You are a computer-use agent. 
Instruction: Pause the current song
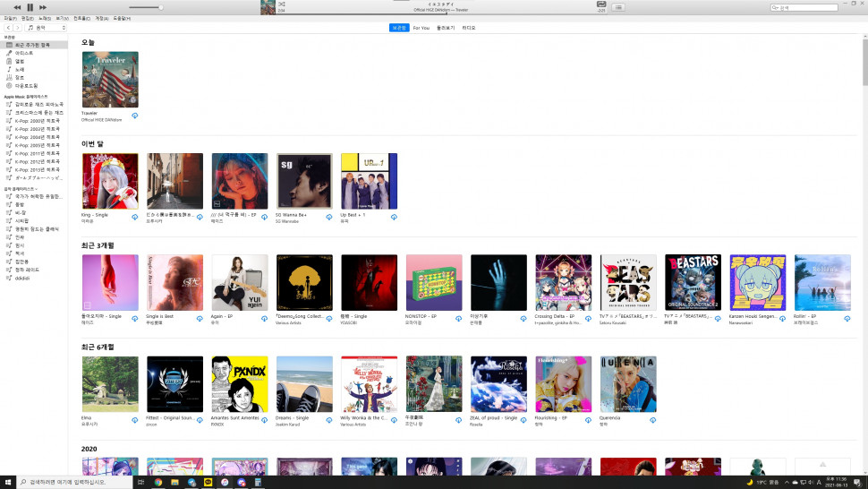30,7
